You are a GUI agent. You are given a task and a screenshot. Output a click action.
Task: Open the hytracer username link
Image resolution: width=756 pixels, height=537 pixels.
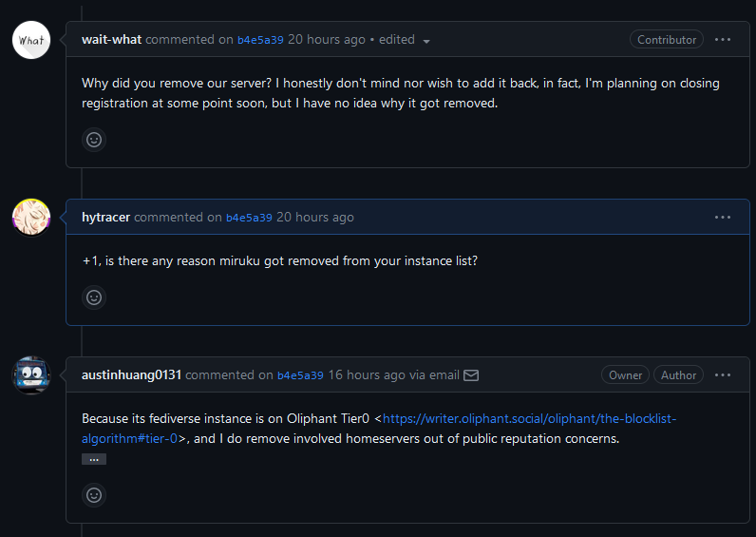click(x=106, y=218)
